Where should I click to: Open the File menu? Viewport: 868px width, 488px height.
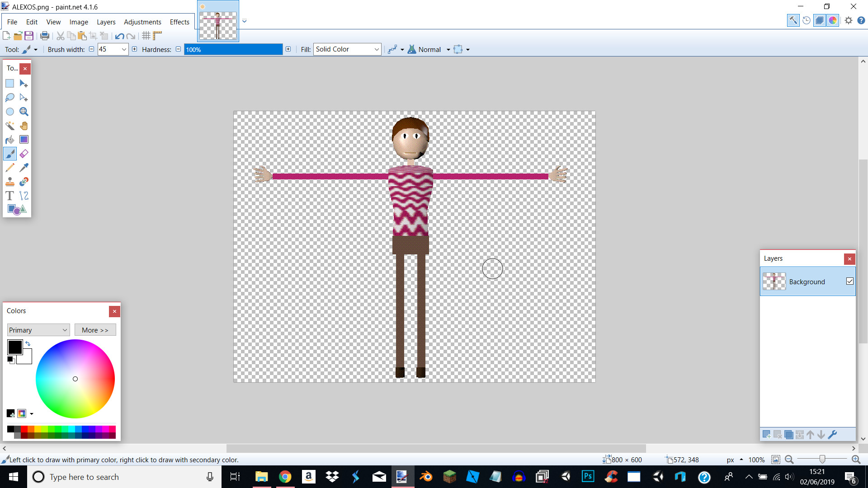(x=12, y=22)
